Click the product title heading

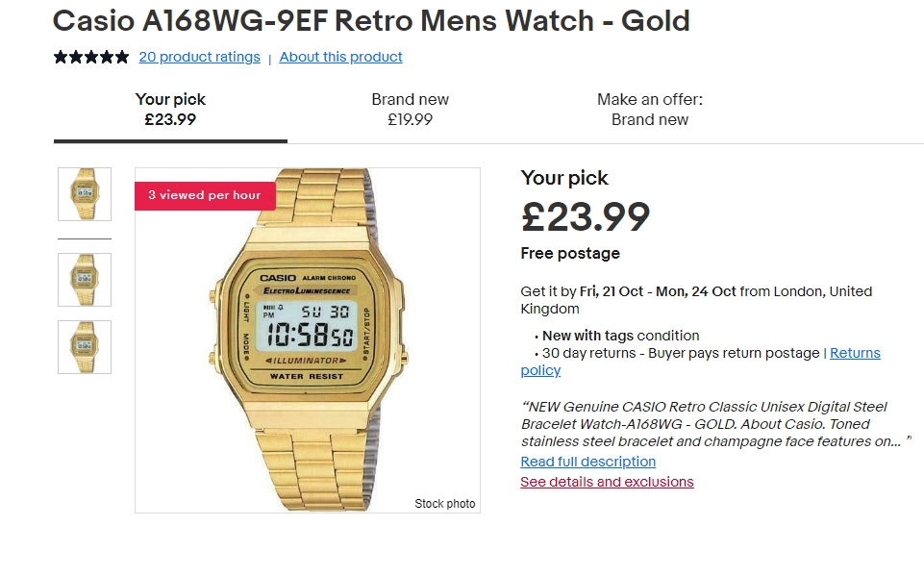[x=370, y=20]
